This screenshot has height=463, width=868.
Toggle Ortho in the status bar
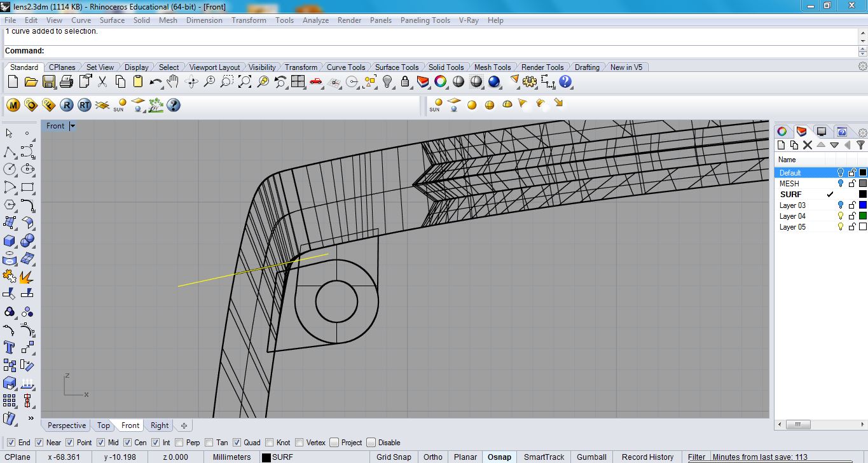pos(432,457)
